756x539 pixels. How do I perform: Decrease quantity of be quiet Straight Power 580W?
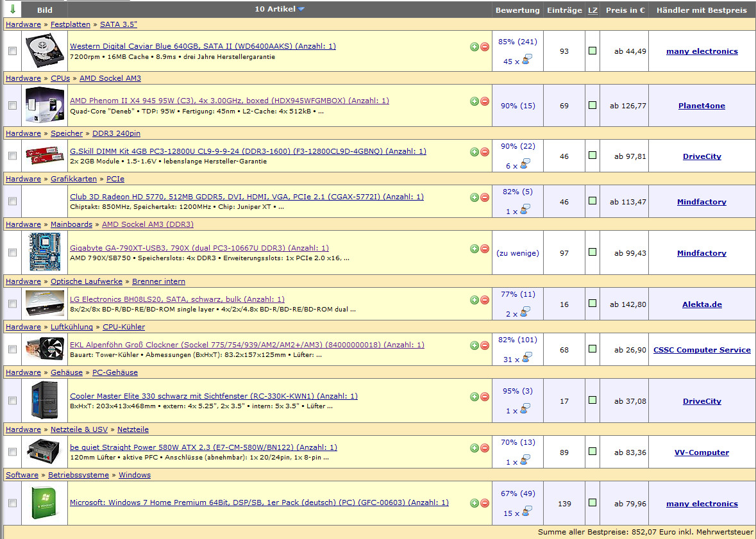[x=485, y=448]
